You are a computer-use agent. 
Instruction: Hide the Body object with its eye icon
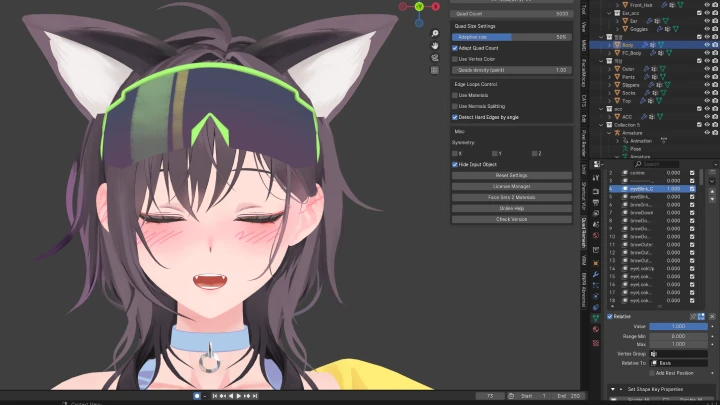point(707,45)
